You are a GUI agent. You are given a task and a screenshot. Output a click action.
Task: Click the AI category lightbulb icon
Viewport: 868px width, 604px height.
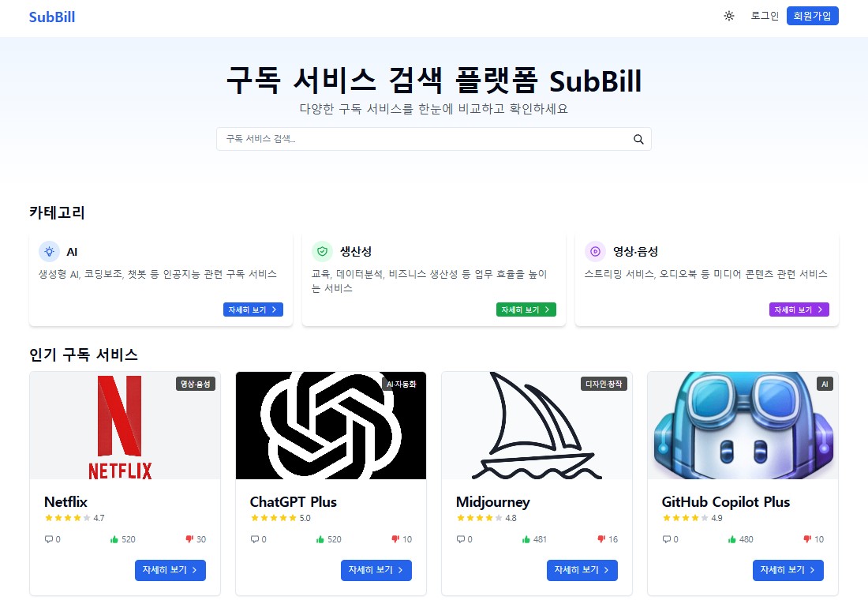coord(49,251)
